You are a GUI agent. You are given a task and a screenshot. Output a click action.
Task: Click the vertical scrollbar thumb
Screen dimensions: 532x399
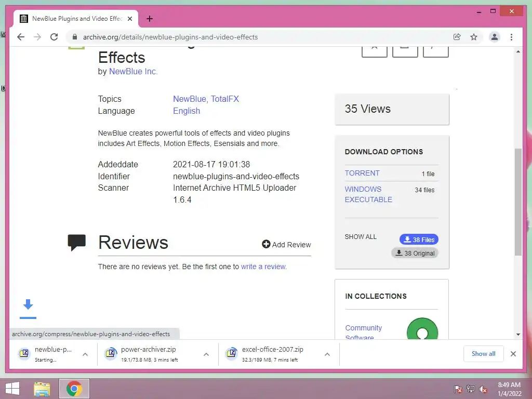(518, 202)
